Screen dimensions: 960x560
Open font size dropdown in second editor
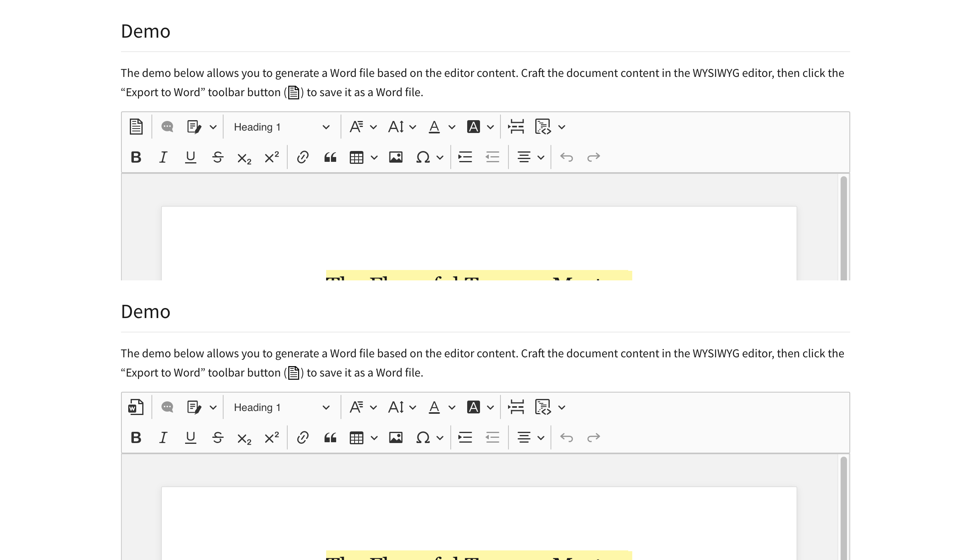(x=402, y=407)
